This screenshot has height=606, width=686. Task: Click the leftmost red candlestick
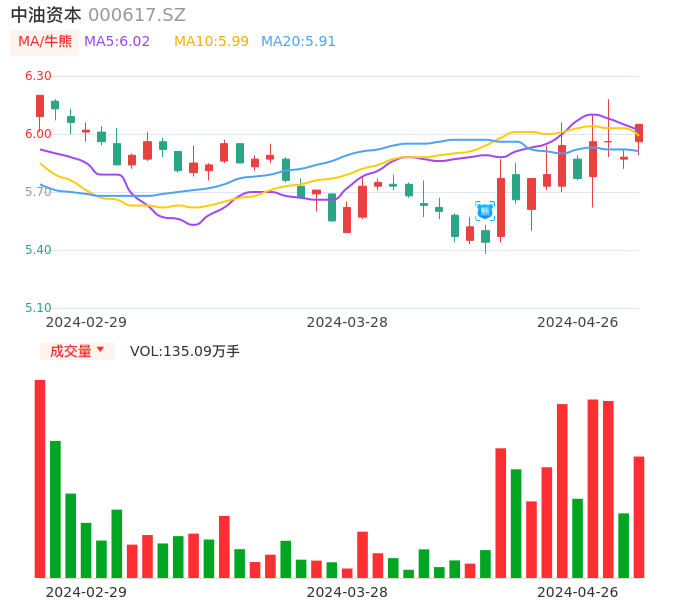[x=40, y=106]
